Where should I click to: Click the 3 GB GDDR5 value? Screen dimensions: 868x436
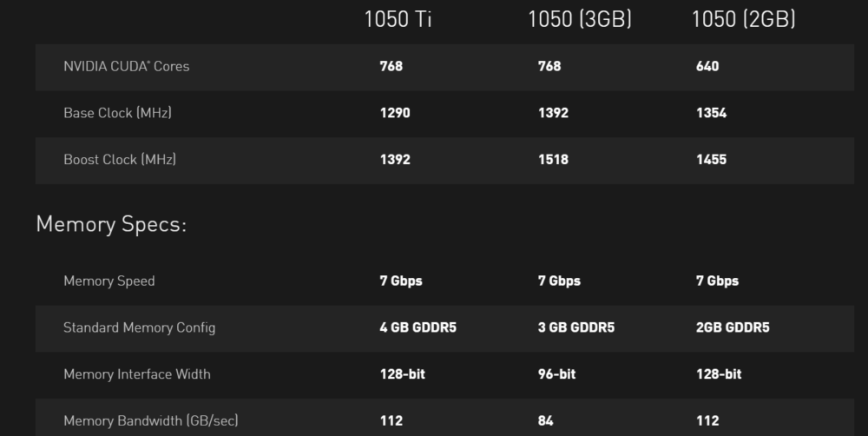[576, 327]
